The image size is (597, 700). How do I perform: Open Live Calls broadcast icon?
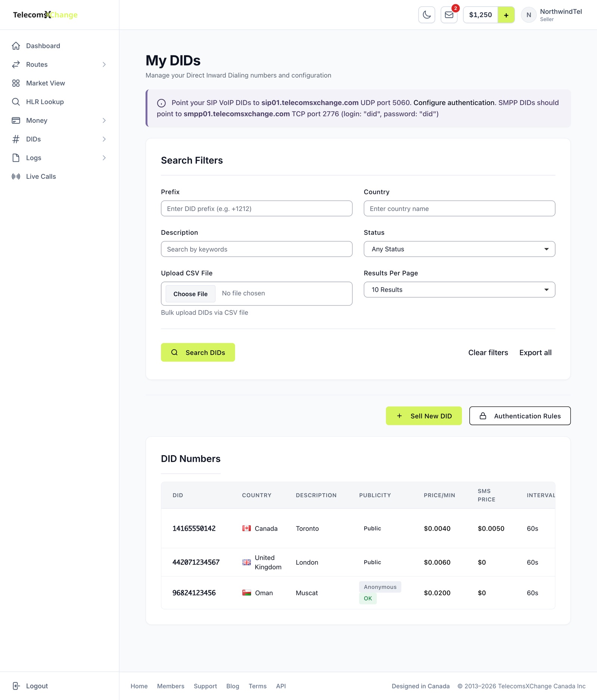16,177
